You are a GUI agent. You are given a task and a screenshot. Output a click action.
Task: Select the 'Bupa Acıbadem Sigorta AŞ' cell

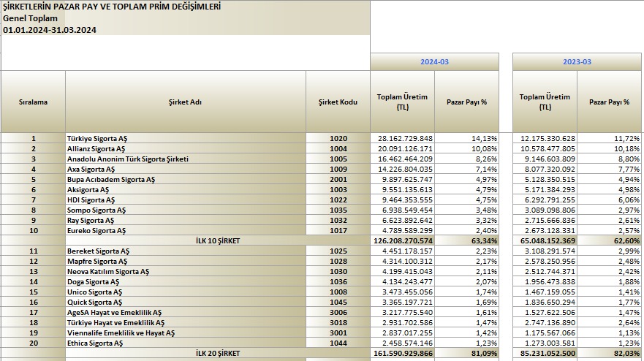[185, 180]
